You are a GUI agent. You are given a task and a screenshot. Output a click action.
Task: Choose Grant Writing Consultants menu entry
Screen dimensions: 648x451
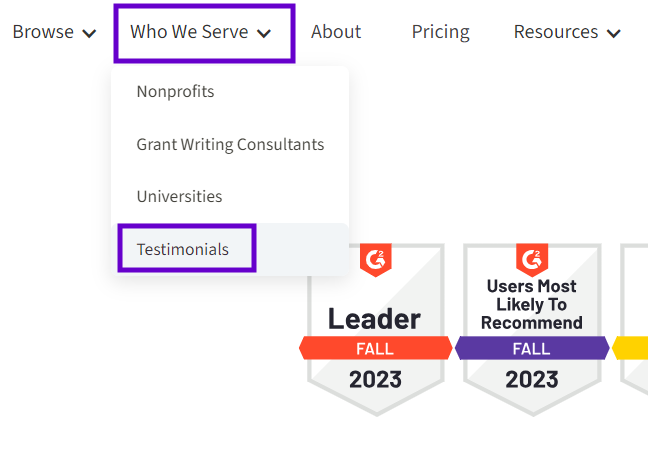coord(230,144)
